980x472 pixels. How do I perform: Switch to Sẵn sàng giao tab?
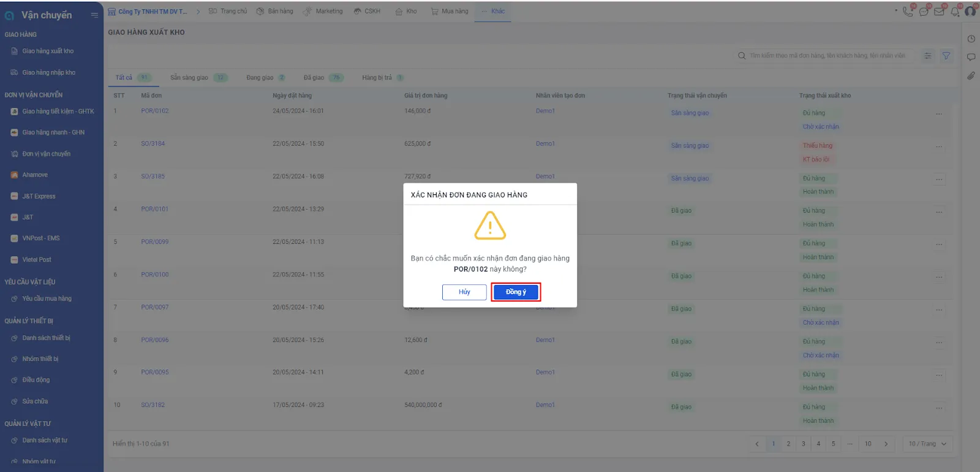pos(198,78)
